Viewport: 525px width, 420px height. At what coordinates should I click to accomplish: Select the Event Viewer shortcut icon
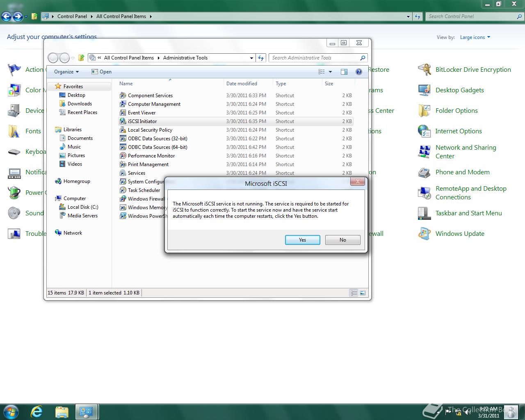tap(123, 112)
